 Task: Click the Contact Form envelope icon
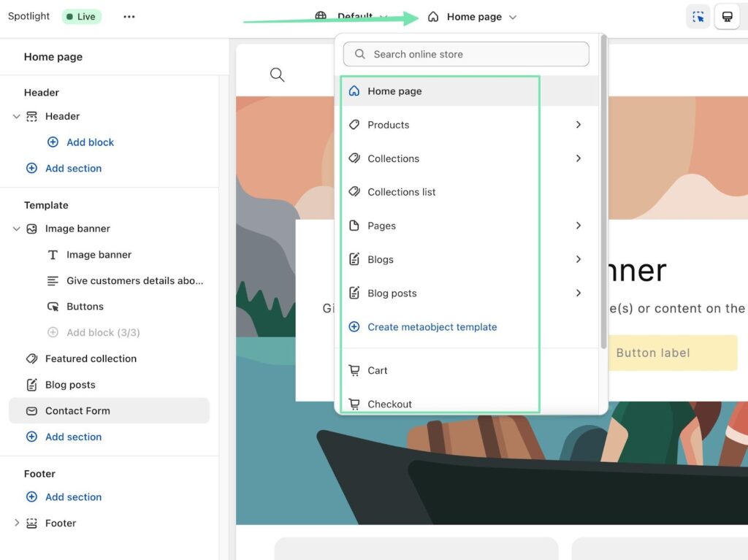(31, 411)
